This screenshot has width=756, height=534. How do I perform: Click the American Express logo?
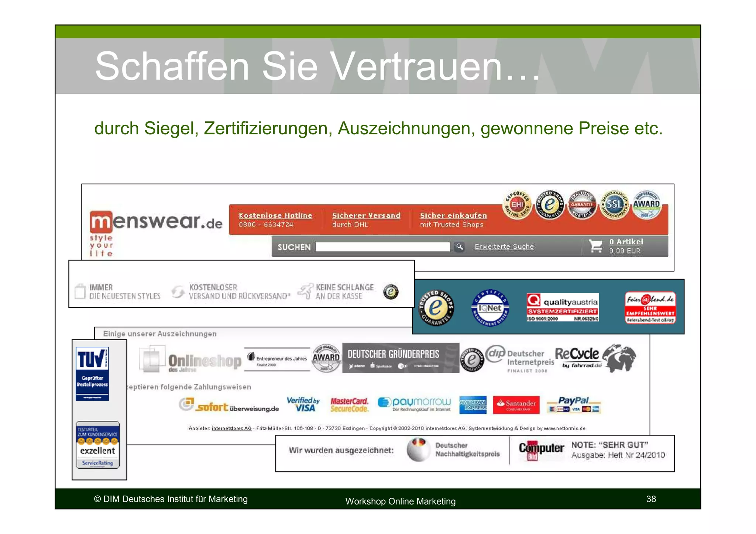pyautogui.click(x=473, y=405)
